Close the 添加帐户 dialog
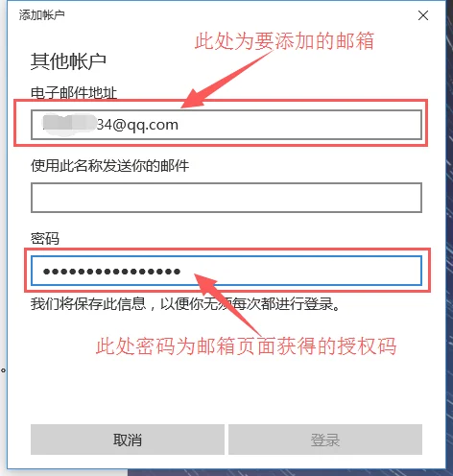453x476 pixels. (x=423, y=15)
